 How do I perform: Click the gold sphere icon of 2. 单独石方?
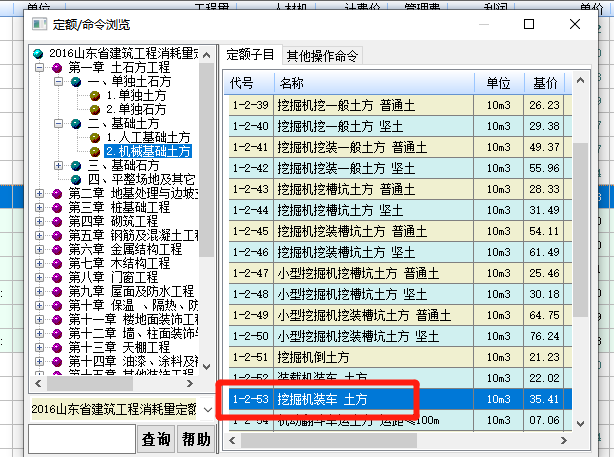pos(95,110)
